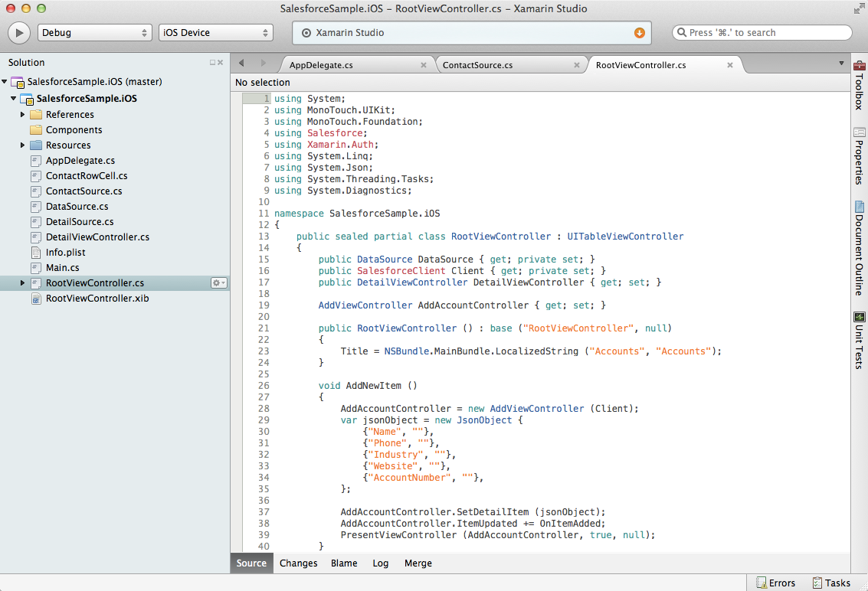Navigate forward with right arrow
Screen dimensions: 868x591
[263, 63]
